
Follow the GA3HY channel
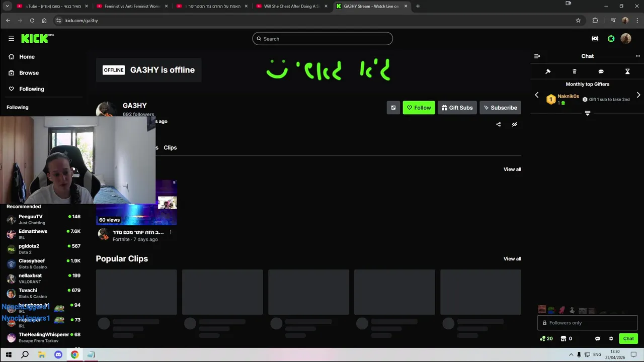click(x=419, y=108)
